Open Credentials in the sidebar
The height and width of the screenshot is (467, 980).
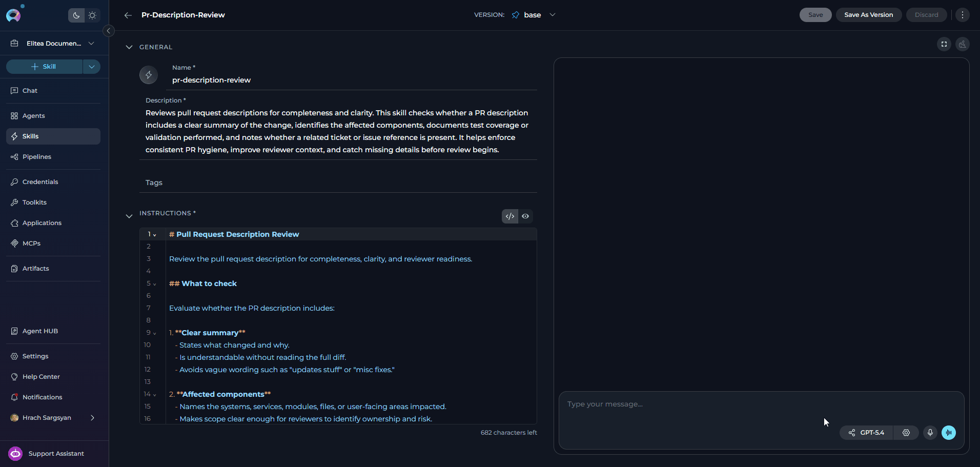(x=53, y=182)
